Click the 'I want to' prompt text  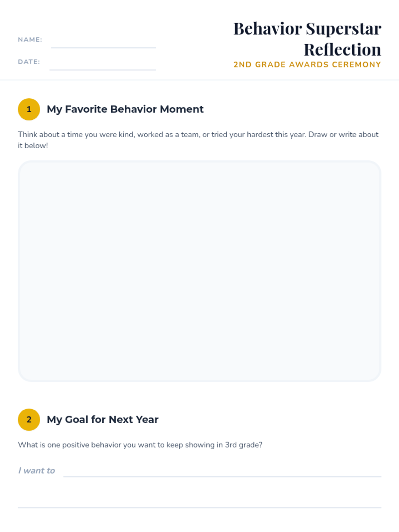click(x=37, y=470)
